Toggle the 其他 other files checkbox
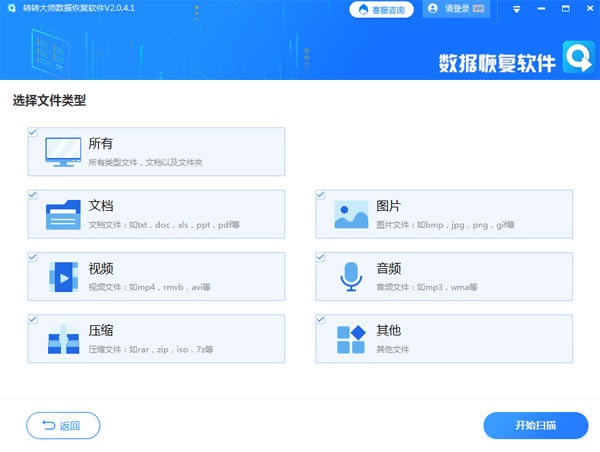The height and width of the screenshot is (452, 600). (x=321, y=320)
